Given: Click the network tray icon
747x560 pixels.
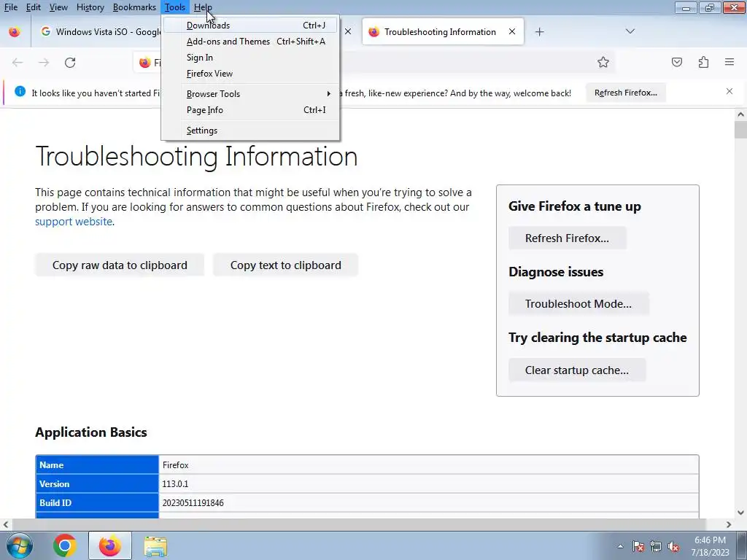Looking at the screenshot, I should click(x=656, y=546).
